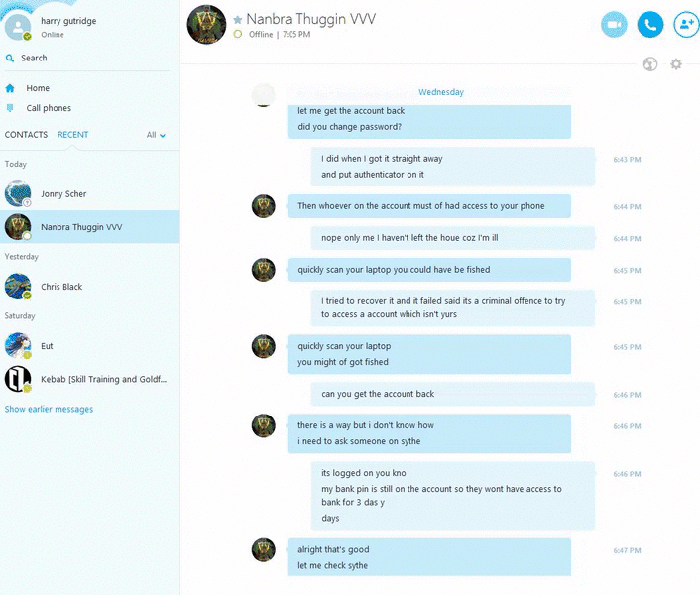This screenshot has width=700, height=595.
Task: Expand the All contacts filter dropdown
Action: point(156,135)
